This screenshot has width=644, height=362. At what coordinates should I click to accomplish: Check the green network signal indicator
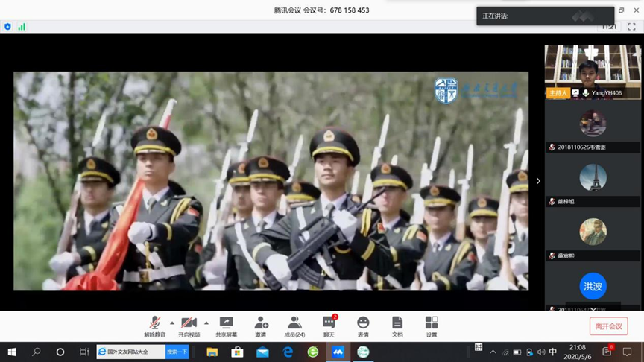coord(22,27)
